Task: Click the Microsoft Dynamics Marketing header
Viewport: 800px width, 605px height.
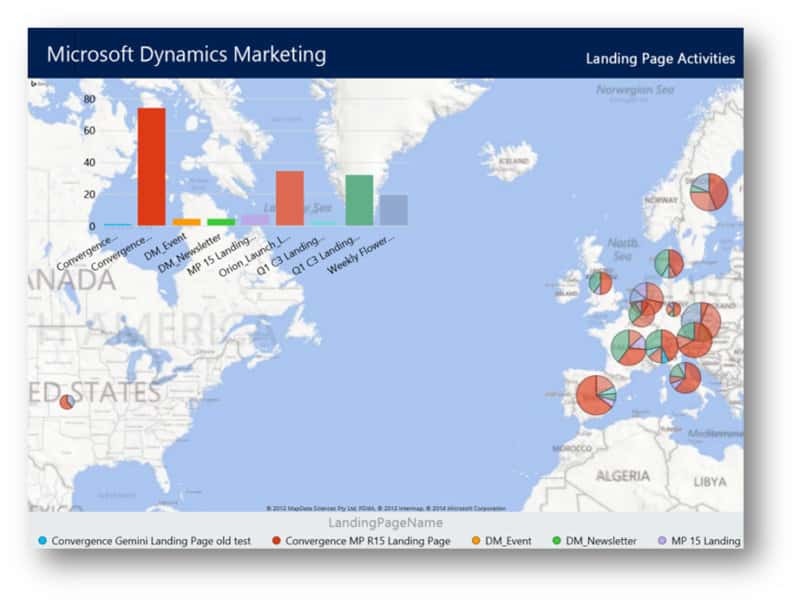Action: point(186,54)
